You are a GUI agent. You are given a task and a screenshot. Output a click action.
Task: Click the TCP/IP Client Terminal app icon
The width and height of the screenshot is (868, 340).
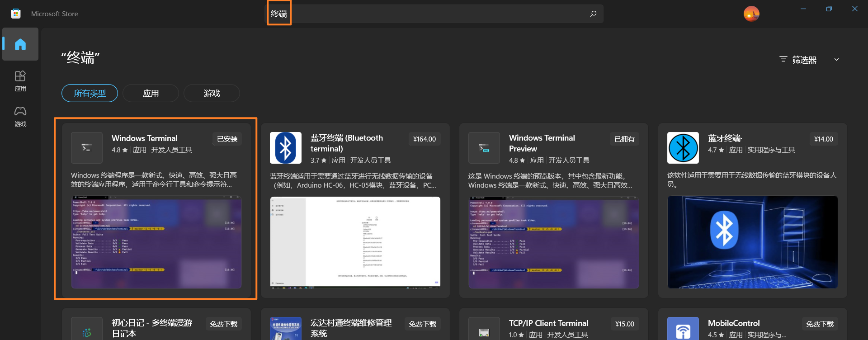pyautogui.click(x=484, y=329)
